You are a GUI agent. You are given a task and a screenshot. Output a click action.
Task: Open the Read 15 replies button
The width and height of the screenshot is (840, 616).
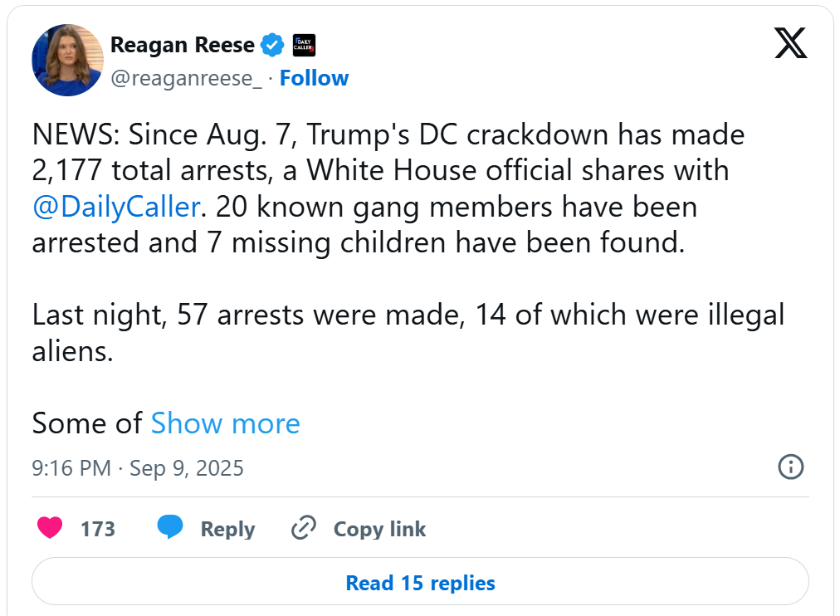coord(420,583)
